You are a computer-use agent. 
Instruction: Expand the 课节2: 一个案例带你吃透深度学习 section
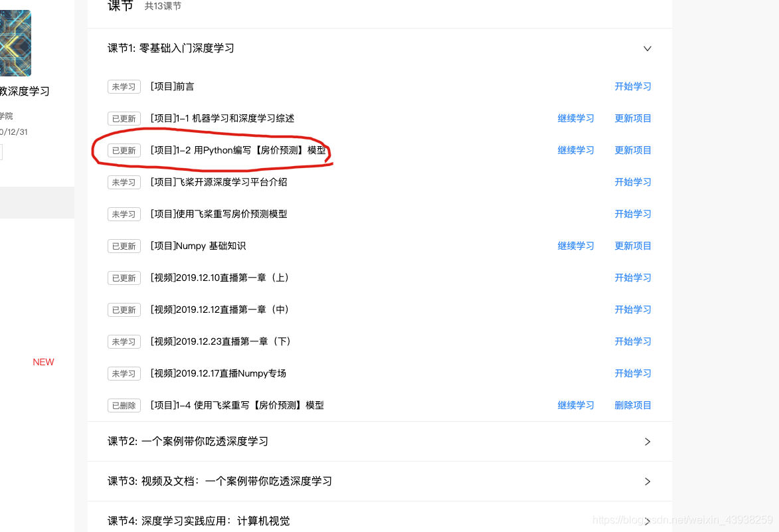(647, 441)
